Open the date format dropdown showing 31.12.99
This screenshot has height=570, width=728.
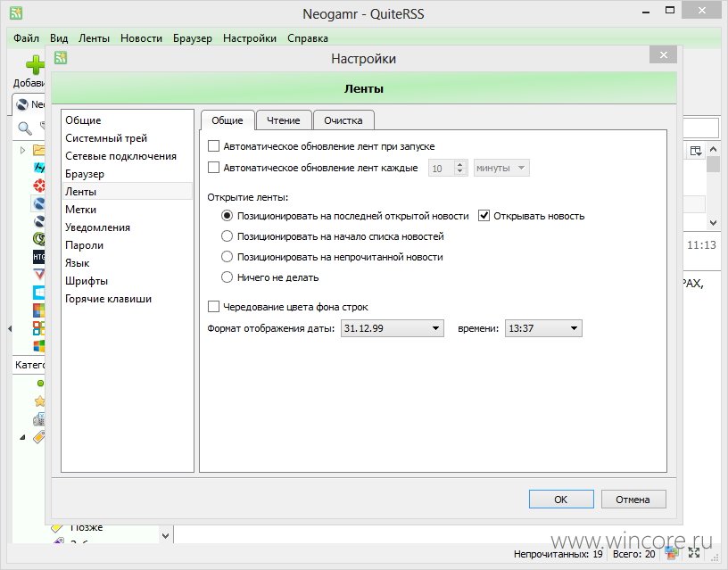coord(393,328)
